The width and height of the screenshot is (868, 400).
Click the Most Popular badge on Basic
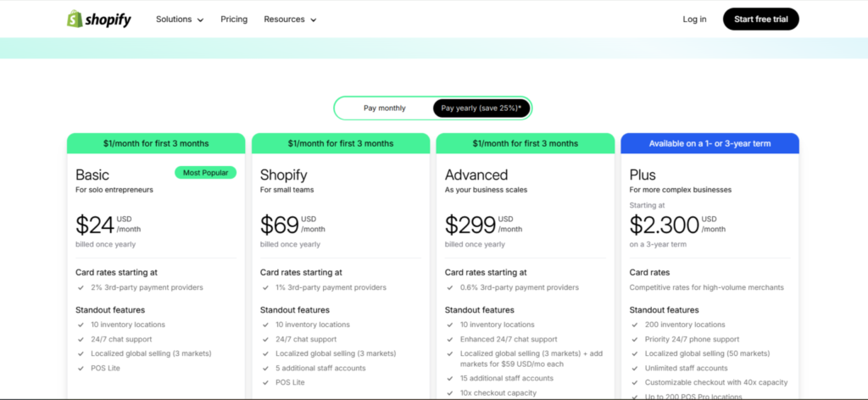pyautogui.click(x=205, y=173)
